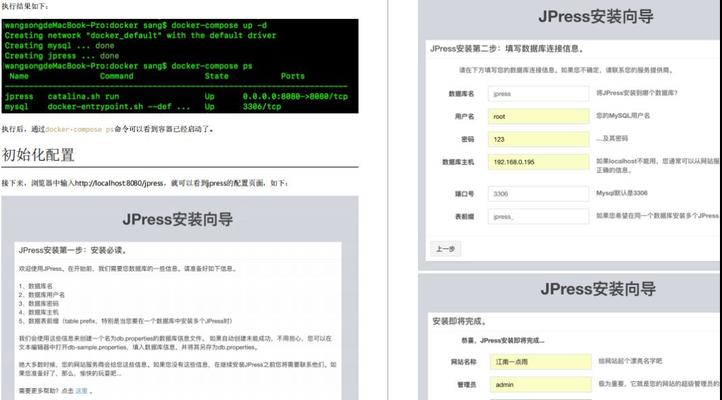The height and width of the screenshot is (400, 722).
Task: Click the hint text 您的MySQL用户名
Action: click(x=623, y=116)
